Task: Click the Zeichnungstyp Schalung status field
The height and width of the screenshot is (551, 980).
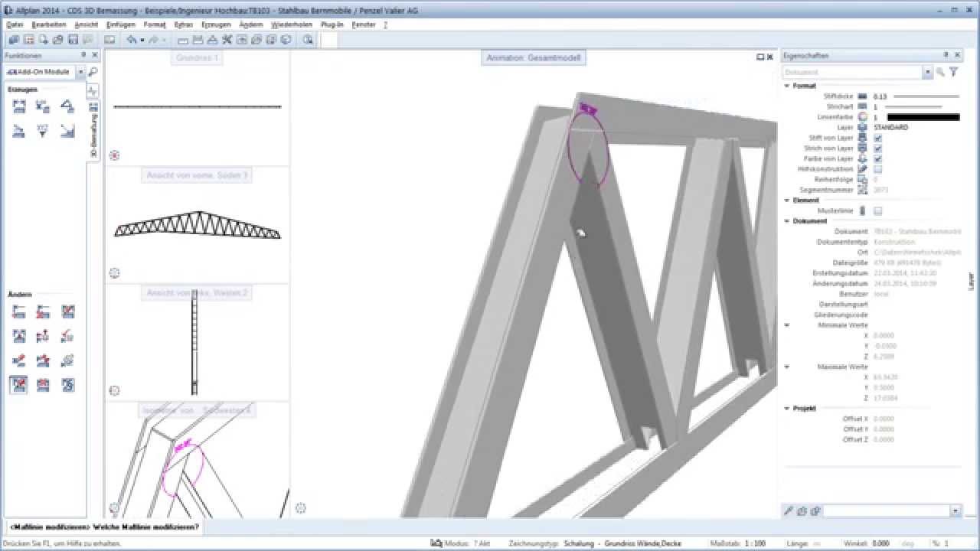Action: (594, 543)
